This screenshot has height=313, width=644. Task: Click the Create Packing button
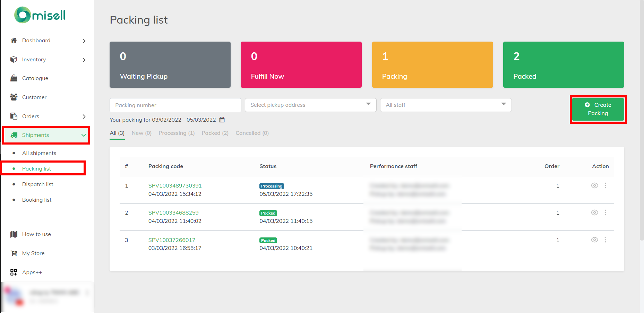[x=598, y=109]
